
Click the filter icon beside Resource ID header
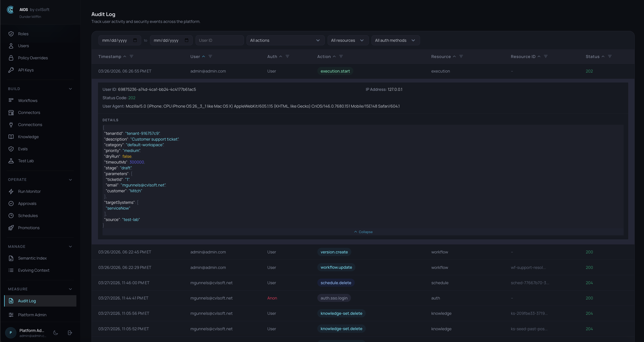point(546,57)
